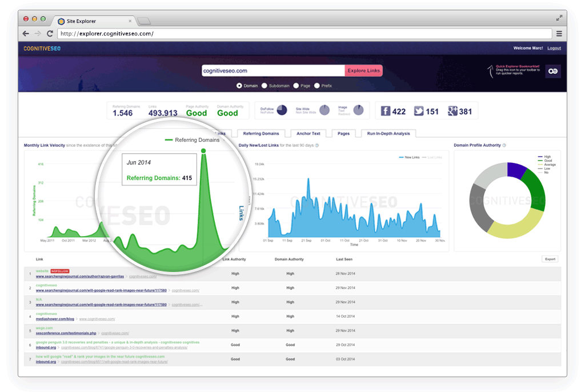The height and width of the screenshot is (392, 585).
Task: Open the Referring Domains tab
Action: tap(261, 133)
